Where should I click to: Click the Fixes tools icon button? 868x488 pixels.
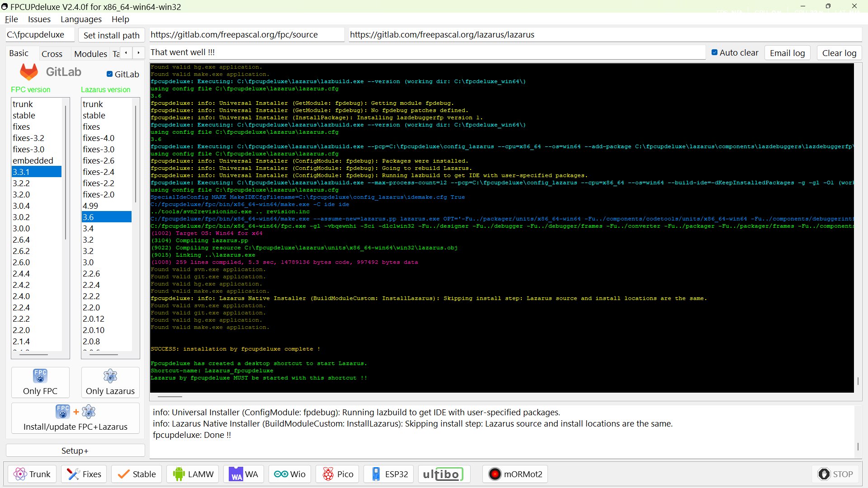[84, 474]
